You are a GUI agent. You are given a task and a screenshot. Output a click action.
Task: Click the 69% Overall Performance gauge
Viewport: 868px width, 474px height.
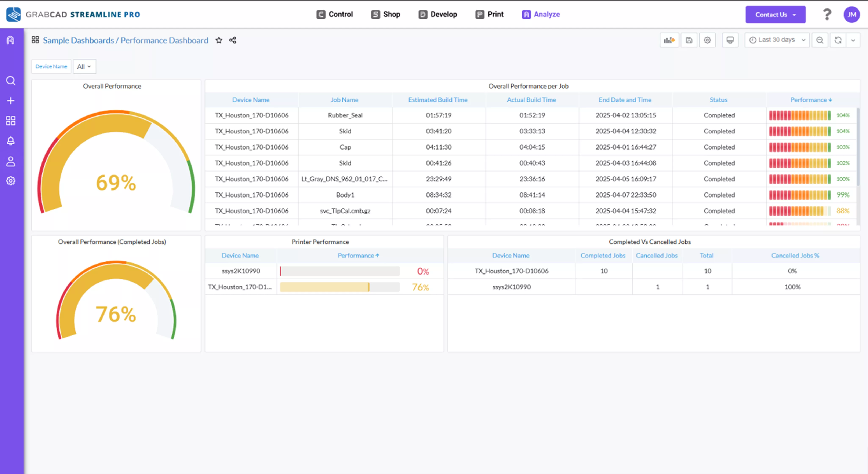point(116,162)
